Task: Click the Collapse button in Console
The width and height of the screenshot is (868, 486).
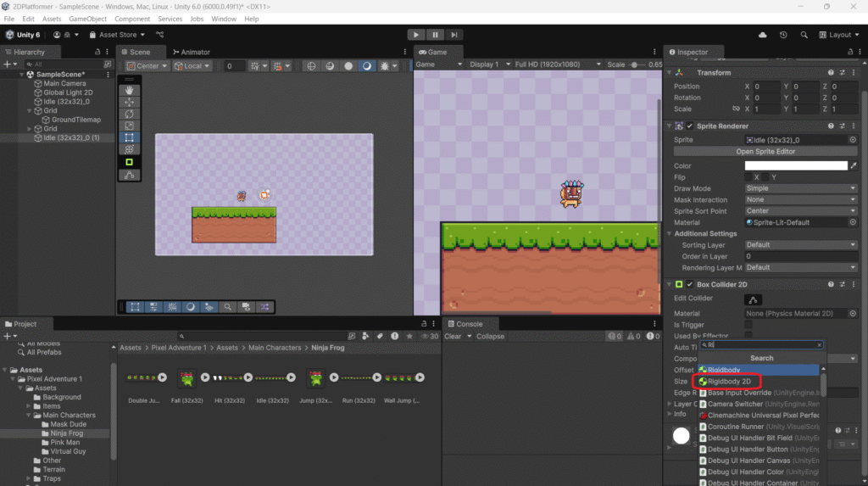Action: 490,336
